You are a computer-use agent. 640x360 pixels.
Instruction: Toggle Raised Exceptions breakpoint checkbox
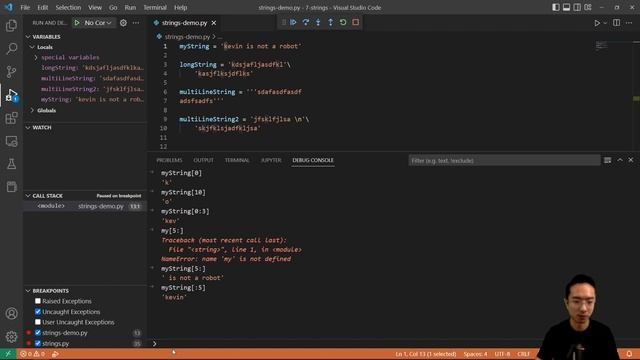pyautogui.click(x=38, y=301)
